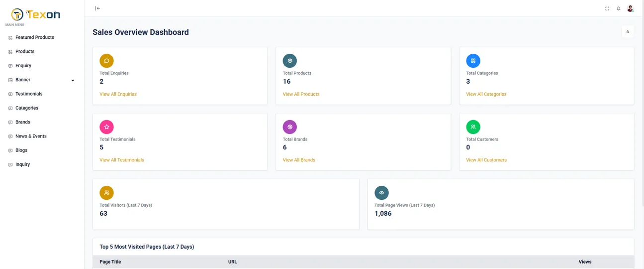Expand the Banner submenu chevron
The width and height of the screenshot is (644, 269).
[x=73, y=80]
